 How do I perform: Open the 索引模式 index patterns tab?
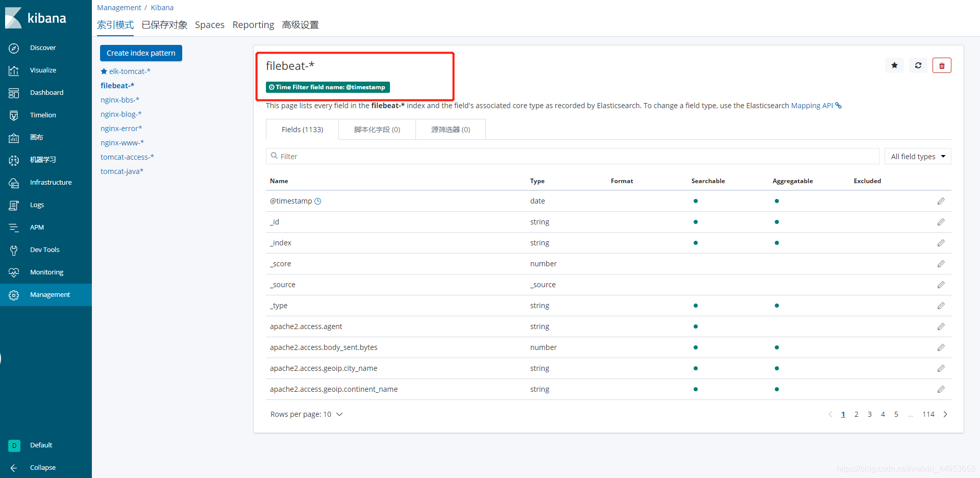(x=115, y=25)
